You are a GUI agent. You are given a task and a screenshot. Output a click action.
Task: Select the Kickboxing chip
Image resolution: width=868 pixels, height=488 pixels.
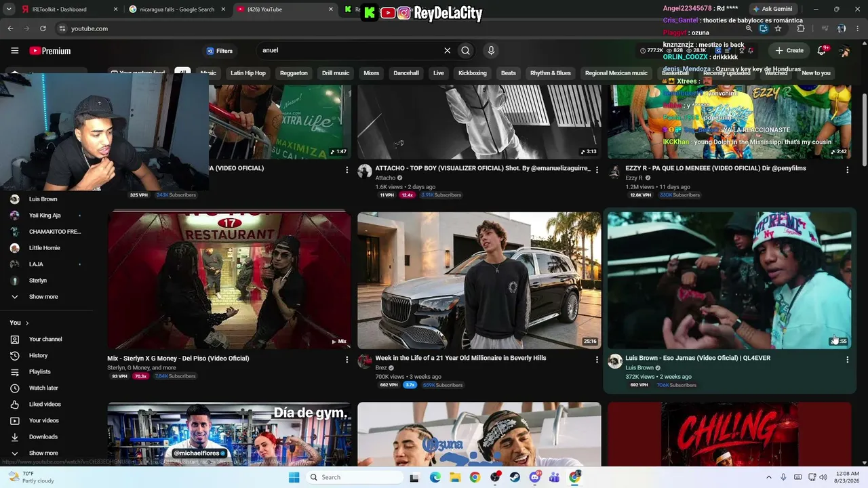coord(473,73)
